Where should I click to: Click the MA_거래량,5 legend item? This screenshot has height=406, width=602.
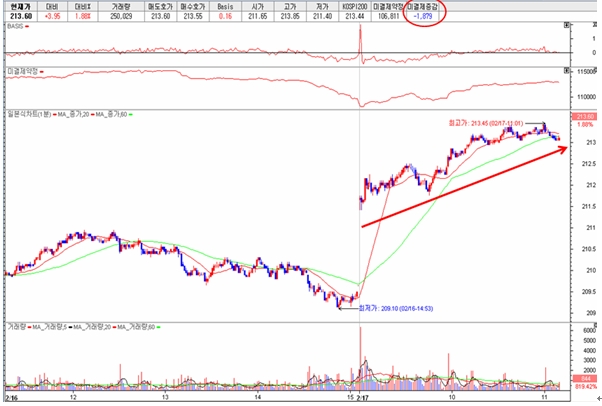pos(50,325)
